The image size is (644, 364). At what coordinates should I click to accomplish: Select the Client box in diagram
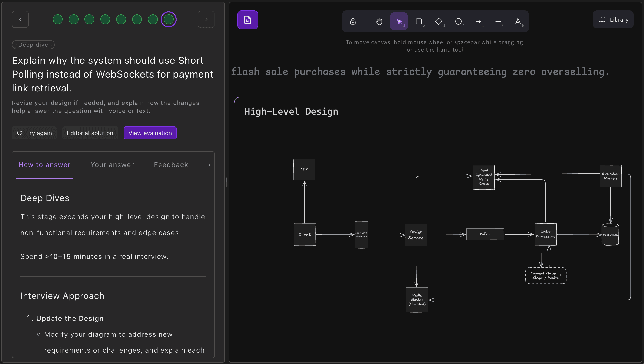[x=305, y=235]
